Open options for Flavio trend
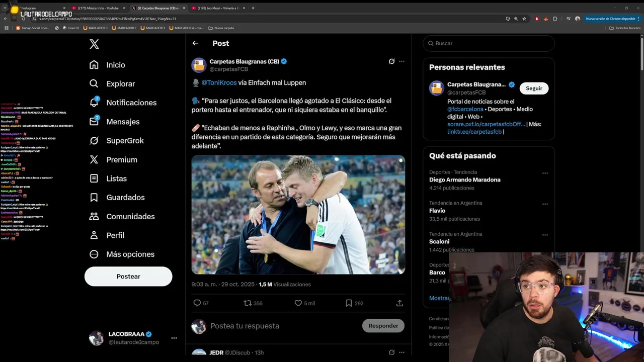Image resolution: width=644 pixels, height=362 pixels. [545, 204]
